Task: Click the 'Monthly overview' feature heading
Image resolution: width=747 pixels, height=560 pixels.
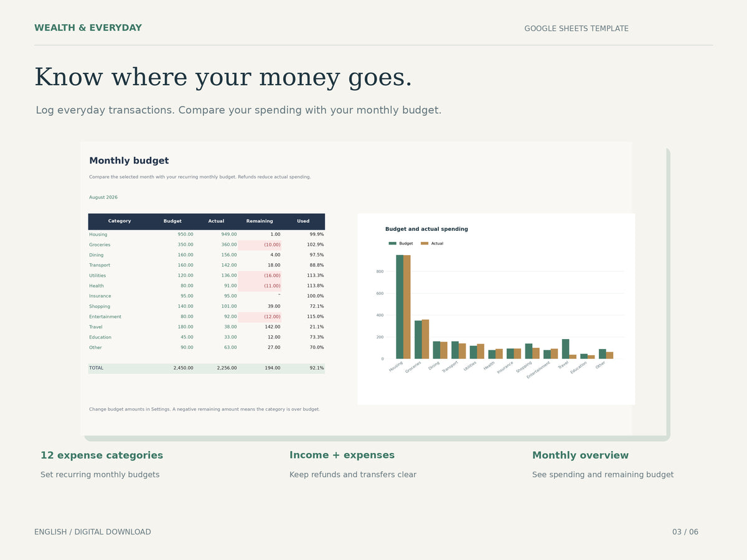Action: coord(580,455)
